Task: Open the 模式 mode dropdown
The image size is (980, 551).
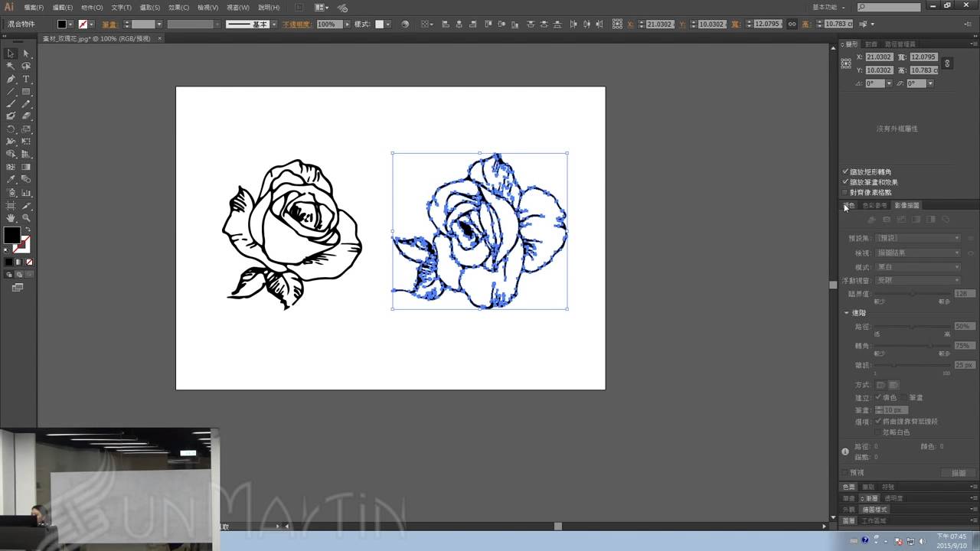Action: coord(918,266)
